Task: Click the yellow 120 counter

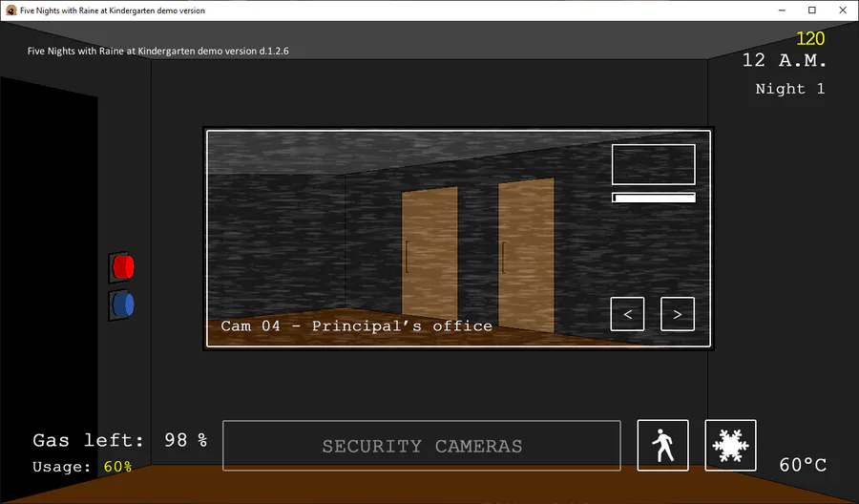Action: tap(809, 38)
